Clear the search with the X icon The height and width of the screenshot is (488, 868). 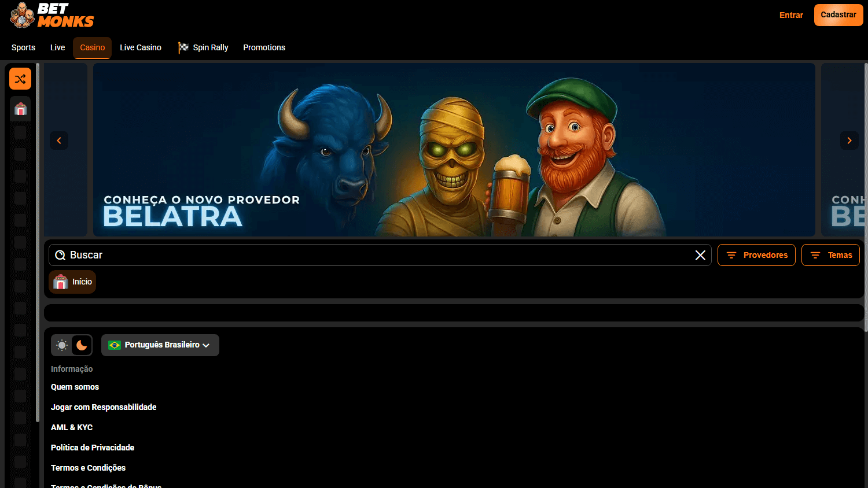pyautogui.click(x=700, y=254)
